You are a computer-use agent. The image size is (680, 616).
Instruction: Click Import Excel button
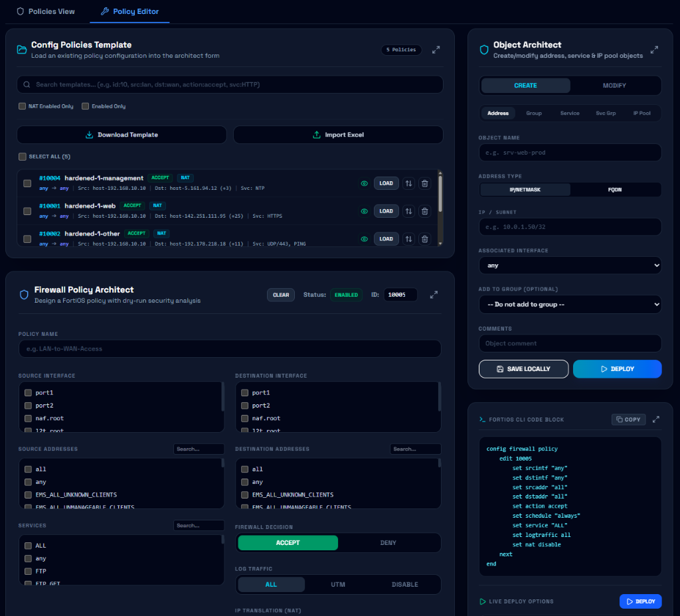coord(338,135)
